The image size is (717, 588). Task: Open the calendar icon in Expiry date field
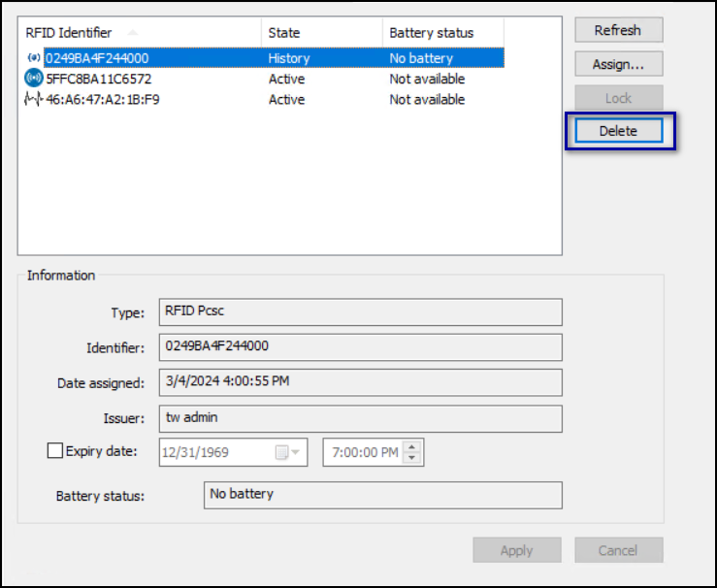(281, 453)
